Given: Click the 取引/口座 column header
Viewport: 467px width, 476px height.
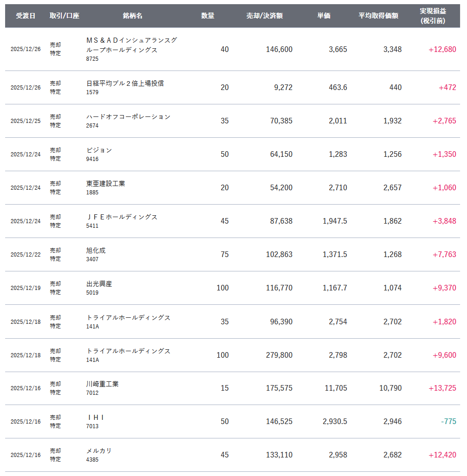Looking at the screenshot, I should coord(65,16).
